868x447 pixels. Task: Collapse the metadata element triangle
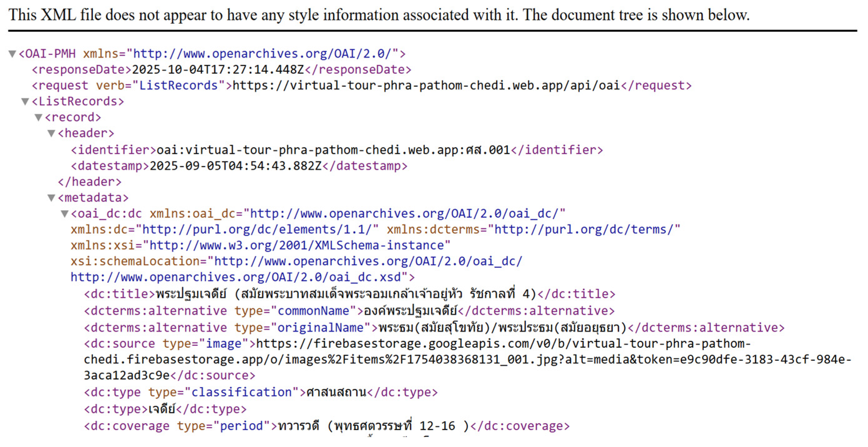click(x=51, y=198)
